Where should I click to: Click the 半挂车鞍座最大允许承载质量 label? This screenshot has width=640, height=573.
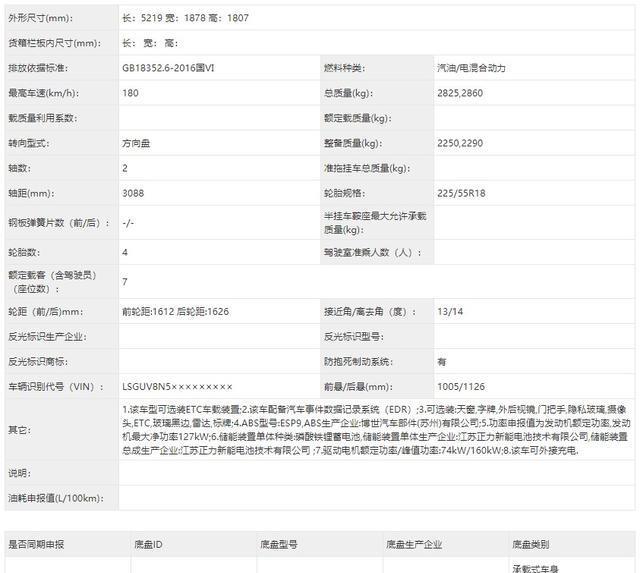click(375, 223)
